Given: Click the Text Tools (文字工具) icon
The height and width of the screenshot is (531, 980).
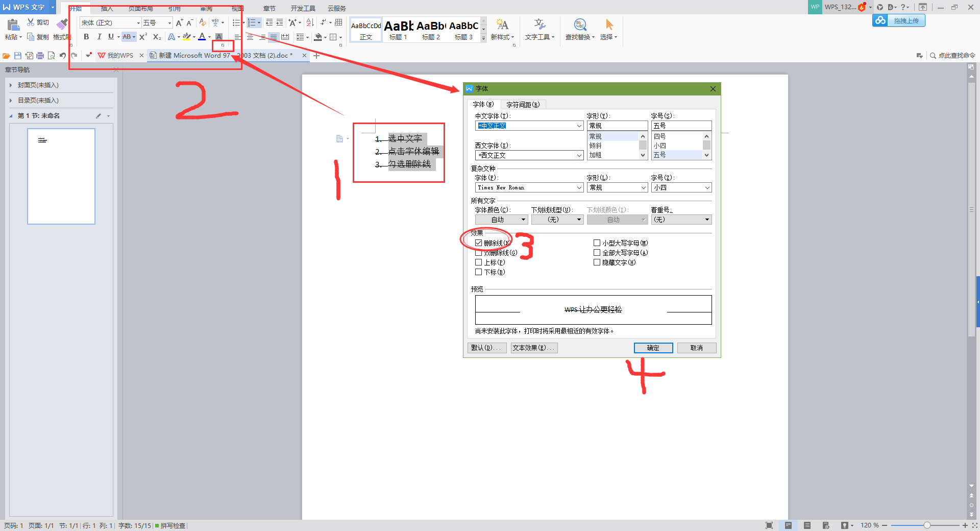Looking at the screenshot, I should click(x=540, y=25).
